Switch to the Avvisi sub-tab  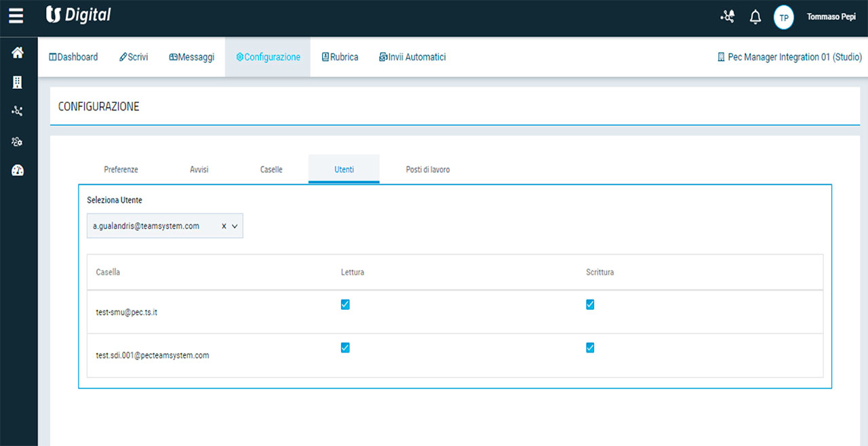(x=199, y=169)
